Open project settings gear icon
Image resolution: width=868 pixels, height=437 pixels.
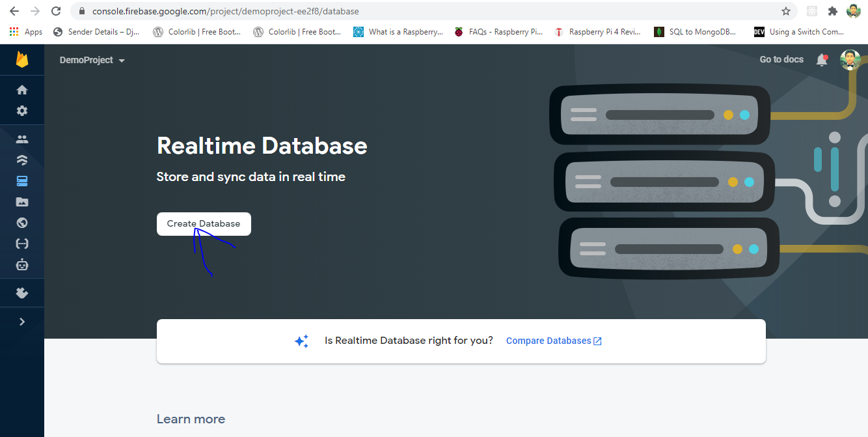22,111
